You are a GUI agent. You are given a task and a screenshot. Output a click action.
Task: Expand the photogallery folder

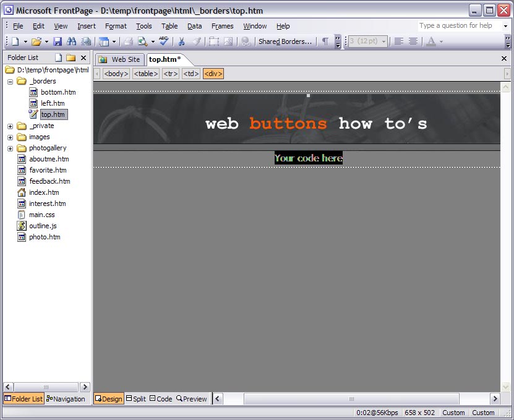pyautogui.click(x=10, y=148)
